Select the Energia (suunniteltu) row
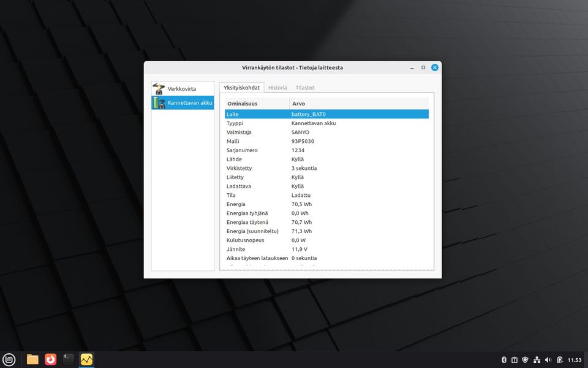The image size is (588, 368). pyautogui.click(x=326, y=231)
